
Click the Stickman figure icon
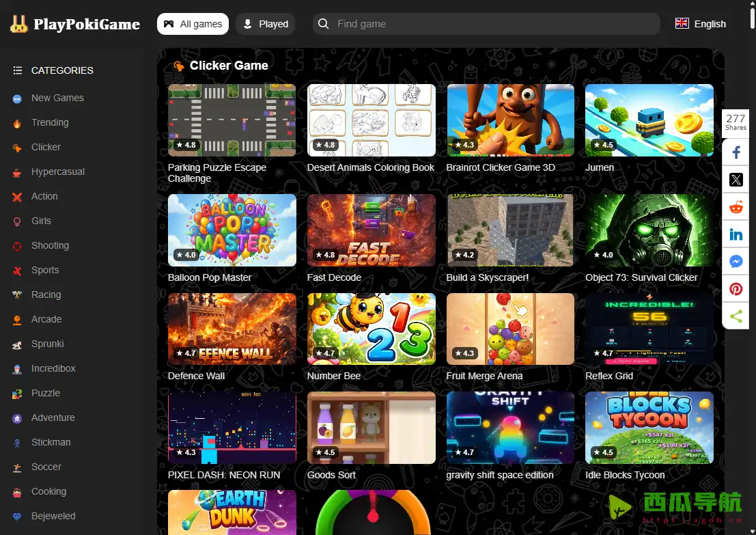[x=17, y=443]
